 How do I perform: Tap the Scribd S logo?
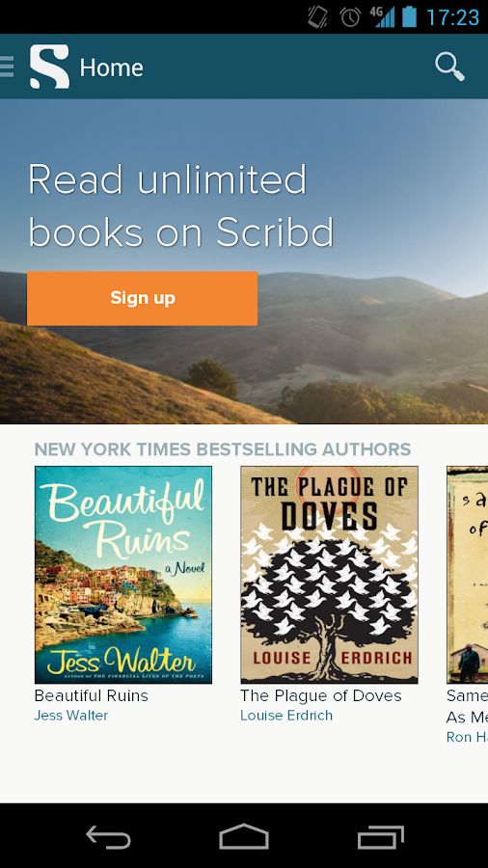[x=50, y=67]
